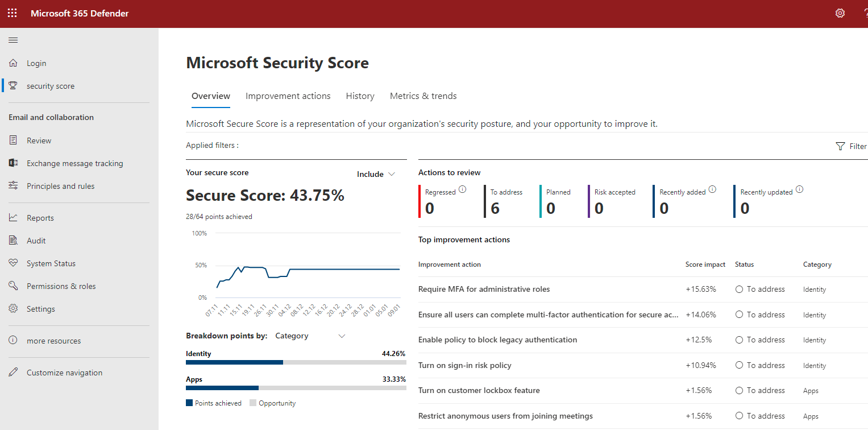The height and width of the screenshot is (430, 868).
Task: Open Turn on sign-in risk policy
Action: [x=465, y=365]
